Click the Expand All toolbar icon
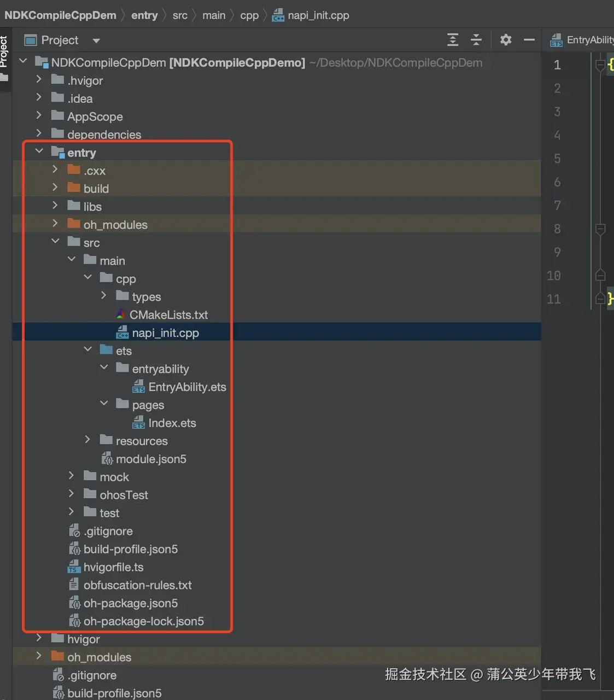614x700 pixels. [x=453, y=40]
